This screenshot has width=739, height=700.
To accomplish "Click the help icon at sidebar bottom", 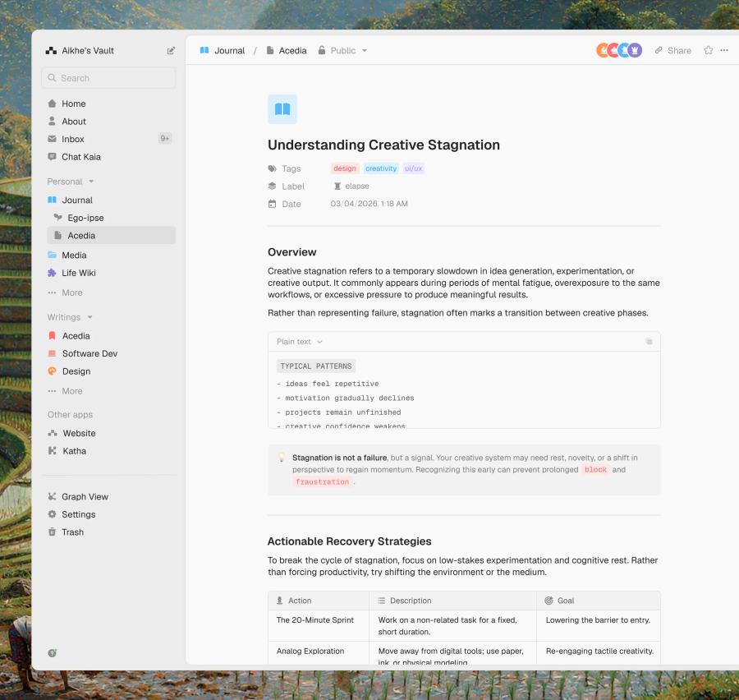I will point(53,653).
